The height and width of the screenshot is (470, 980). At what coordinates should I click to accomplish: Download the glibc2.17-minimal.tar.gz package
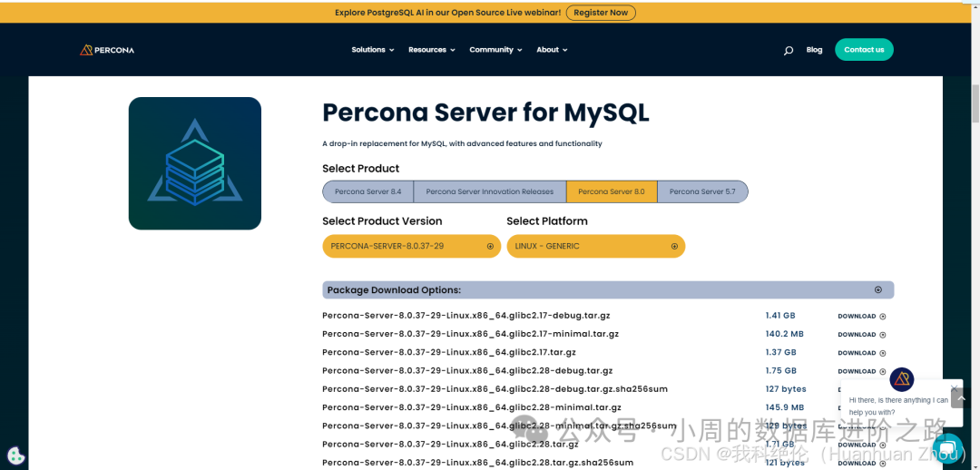click(862, 335)
